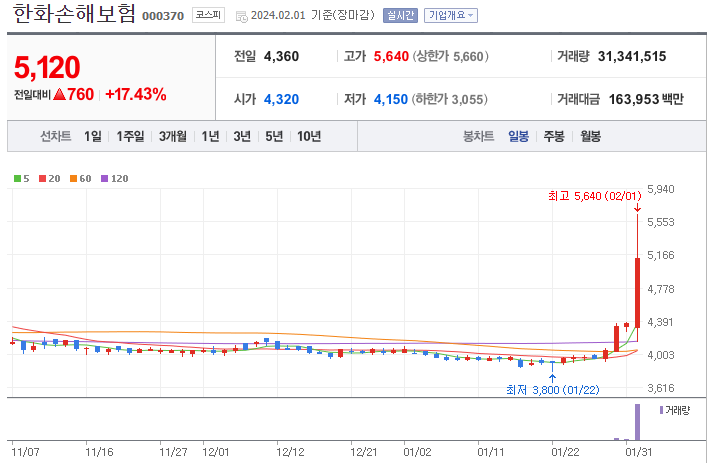Click the stock code 000370
This screenshot has width=707, height=463.
pyautogui.click(x=163, y=16)
